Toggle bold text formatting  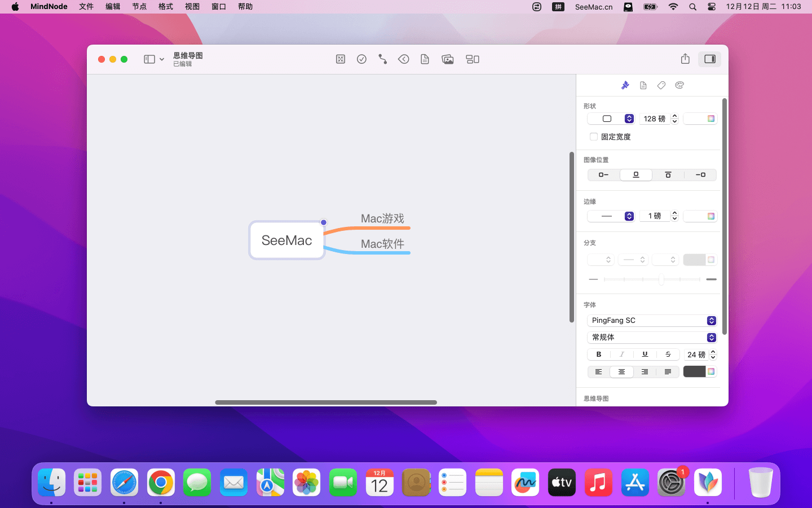coord(599,354)
